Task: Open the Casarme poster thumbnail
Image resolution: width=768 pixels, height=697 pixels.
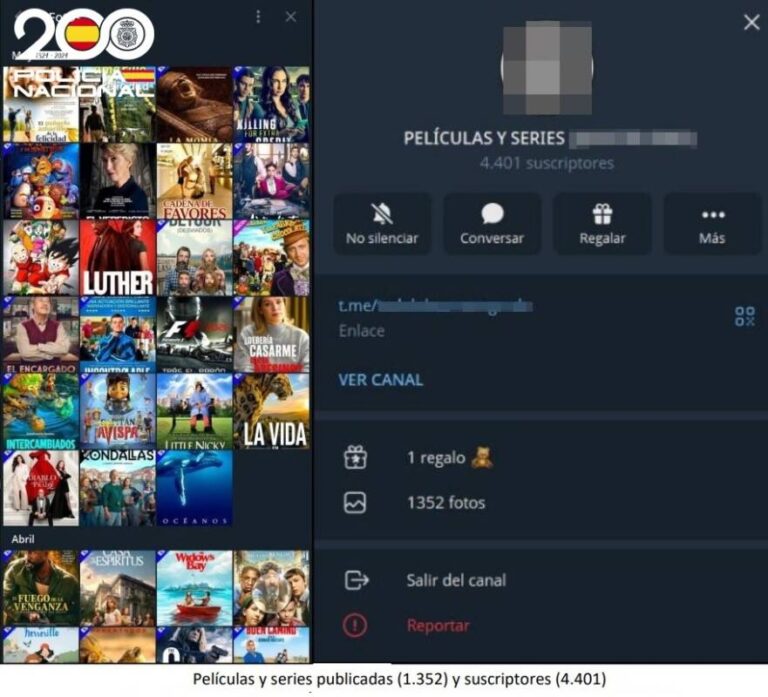Action: click(271, 335)
